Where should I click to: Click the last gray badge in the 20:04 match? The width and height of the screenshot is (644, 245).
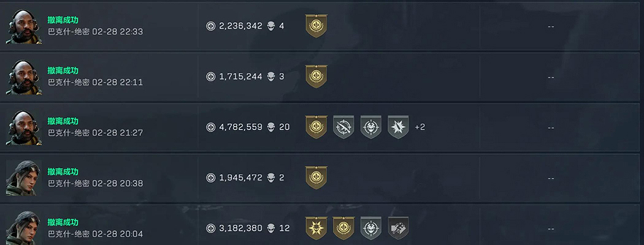[398, 228]
